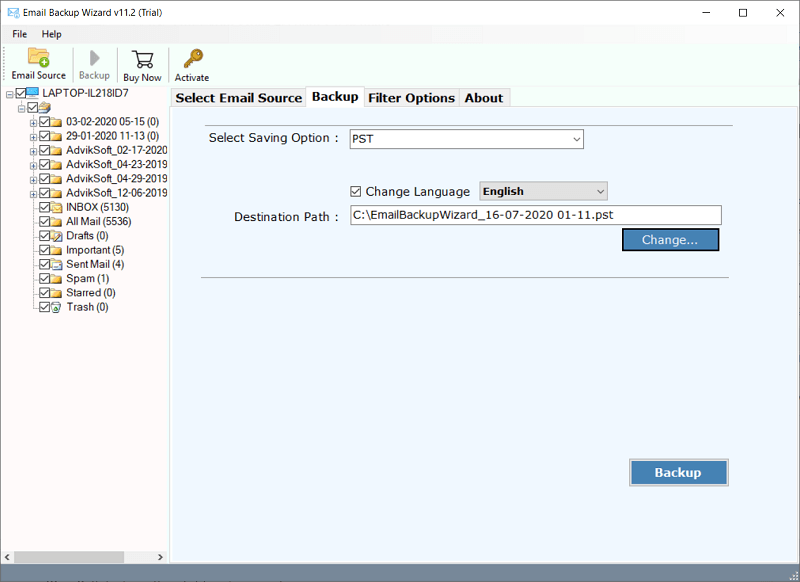Select the Trash (0) tree label
This screenshot has height=582, width=800.
(x=88, y=307)
